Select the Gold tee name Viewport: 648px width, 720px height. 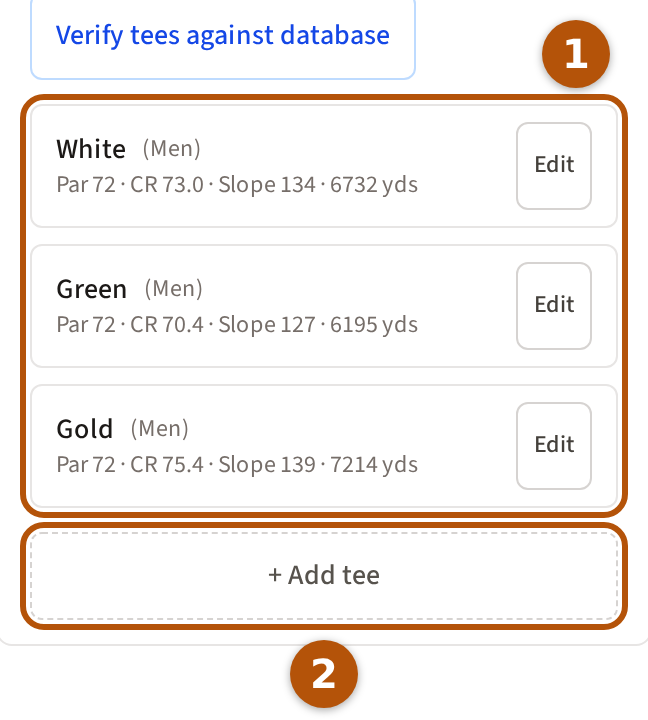click(85, 429)
